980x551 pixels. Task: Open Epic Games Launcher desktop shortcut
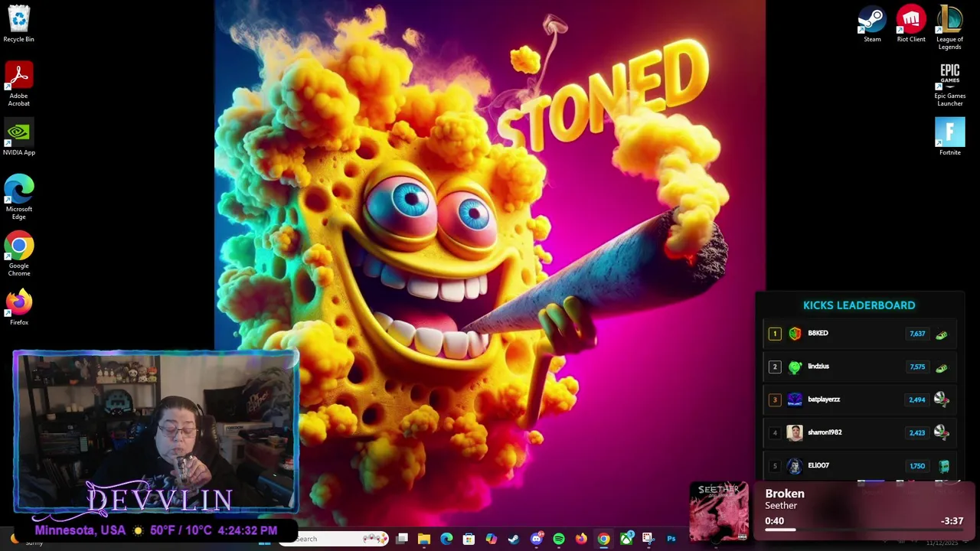[949, 85]
